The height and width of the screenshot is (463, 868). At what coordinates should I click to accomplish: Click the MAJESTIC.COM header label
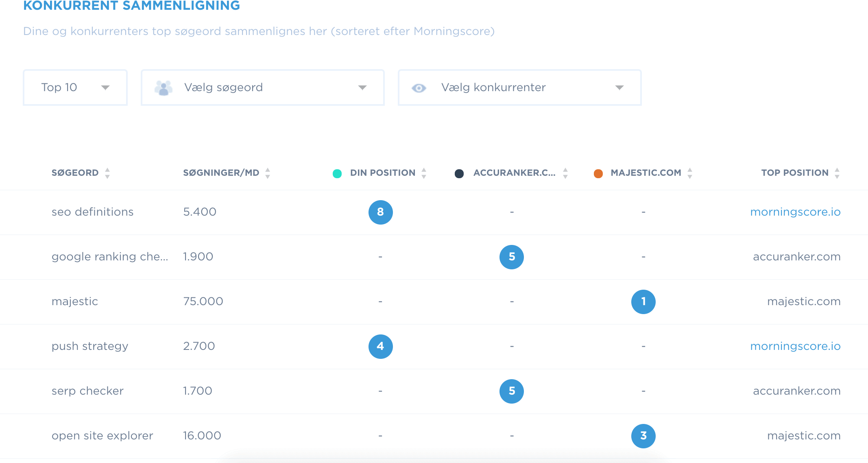(646, 173)
